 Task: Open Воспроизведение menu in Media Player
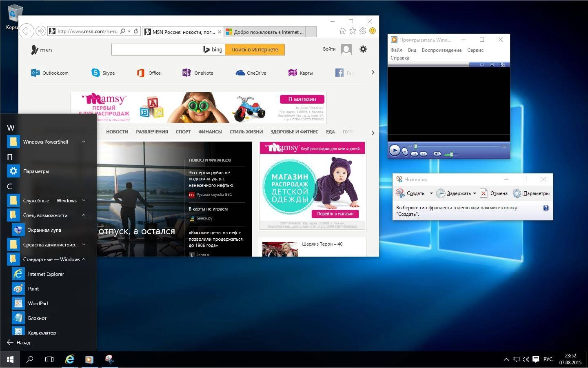[x=442, y=50]
